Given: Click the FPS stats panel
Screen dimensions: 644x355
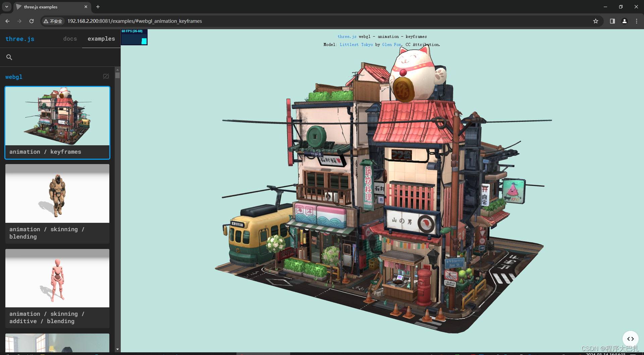Looking at the screenshot, I should 134,37.
